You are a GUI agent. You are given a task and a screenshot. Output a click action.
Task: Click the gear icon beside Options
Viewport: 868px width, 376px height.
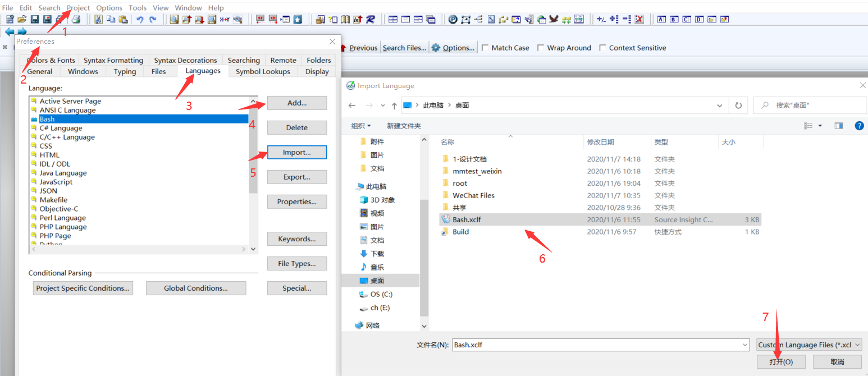[436, 48]
